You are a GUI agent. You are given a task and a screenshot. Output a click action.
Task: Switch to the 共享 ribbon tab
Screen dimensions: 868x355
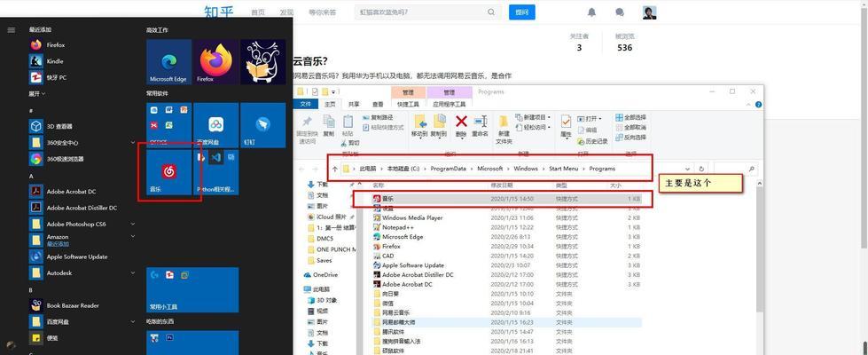(x=355, y=104)
